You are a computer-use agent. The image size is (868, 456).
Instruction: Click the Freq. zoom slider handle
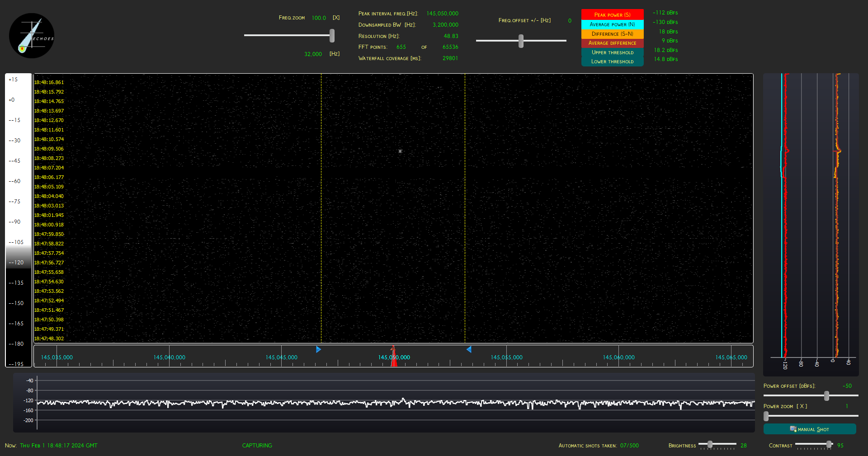332,35
